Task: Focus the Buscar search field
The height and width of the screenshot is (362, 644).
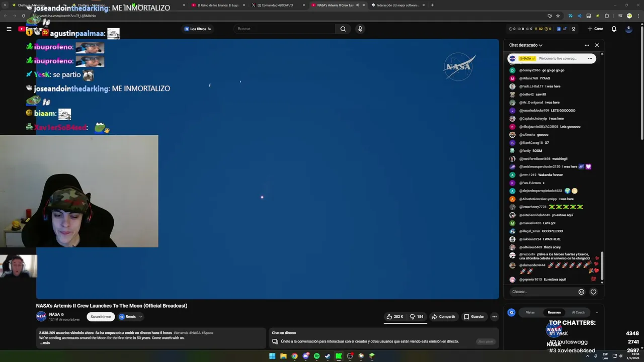Action: point(284,29)
